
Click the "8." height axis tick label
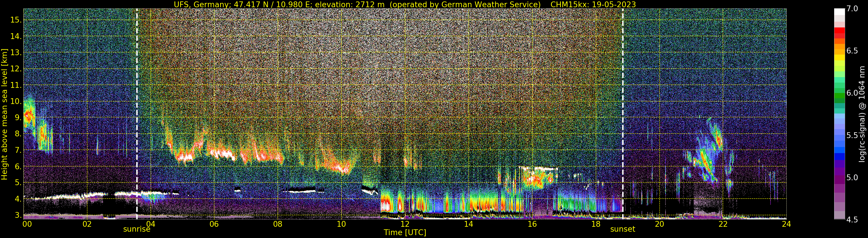pos(18,134)
